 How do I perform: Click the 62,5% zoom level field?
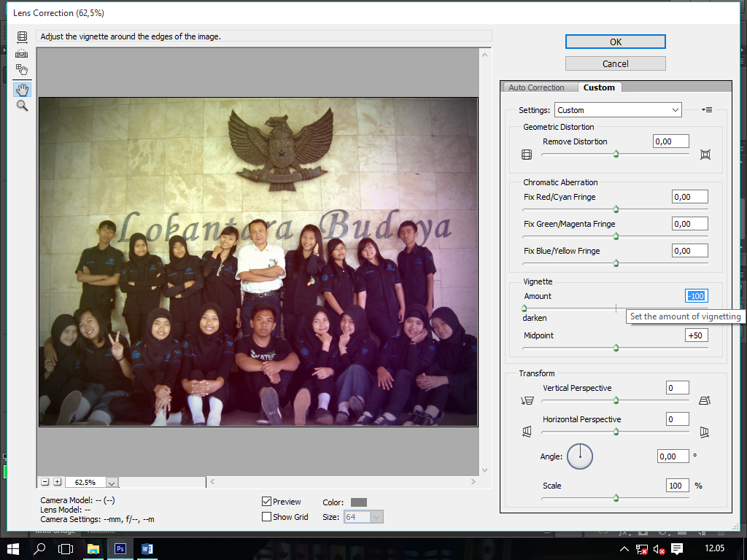(85, 483)
